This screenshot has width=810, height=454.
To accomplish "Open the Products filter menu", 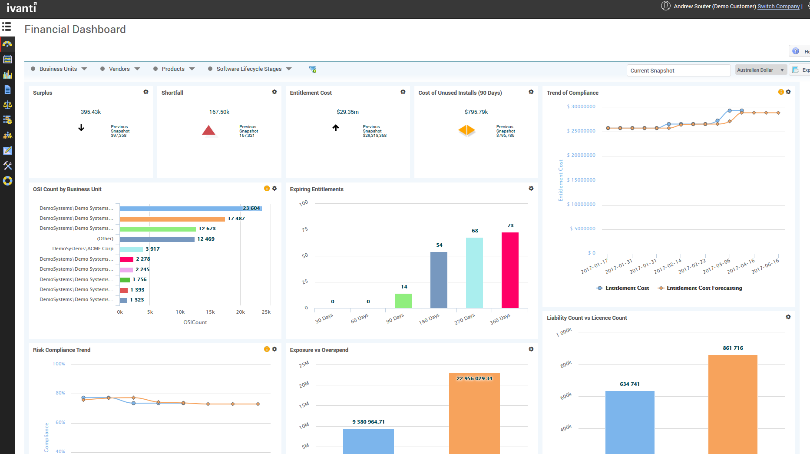I will tap(176, 69).
